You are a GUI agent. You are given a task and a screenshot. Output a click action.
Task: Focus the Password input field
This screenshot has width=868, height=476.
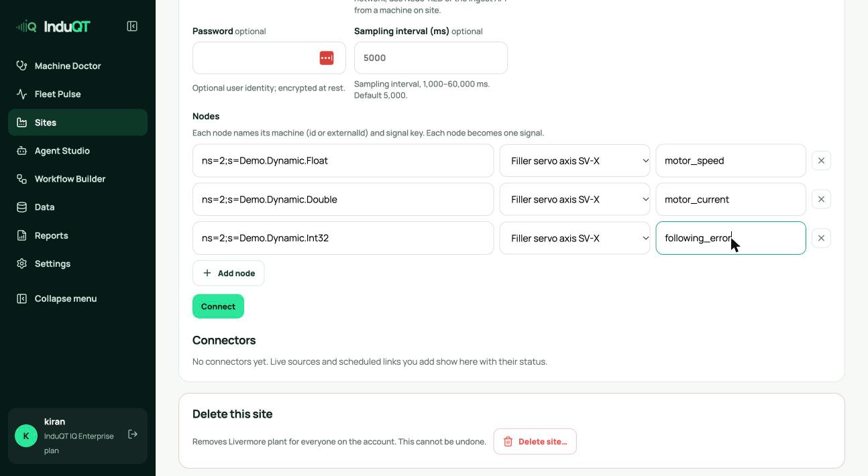tap(269, 58)
